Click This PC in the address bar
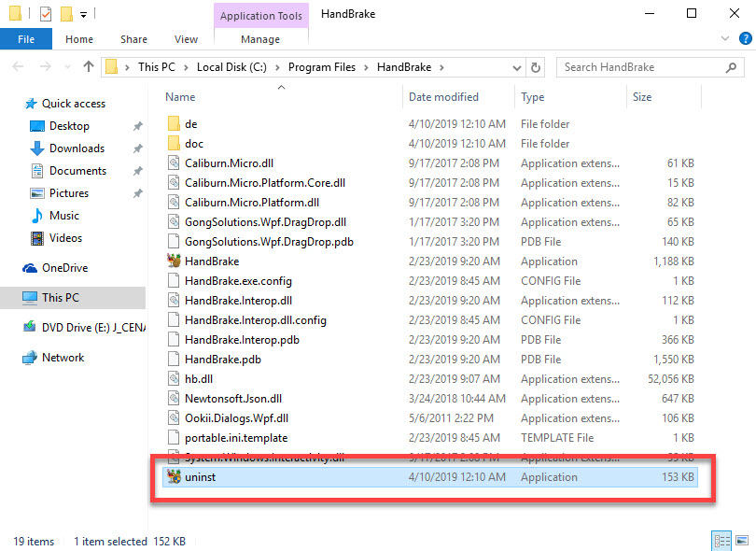This screenshot has height=551, width=756. [x=156, y=67]
